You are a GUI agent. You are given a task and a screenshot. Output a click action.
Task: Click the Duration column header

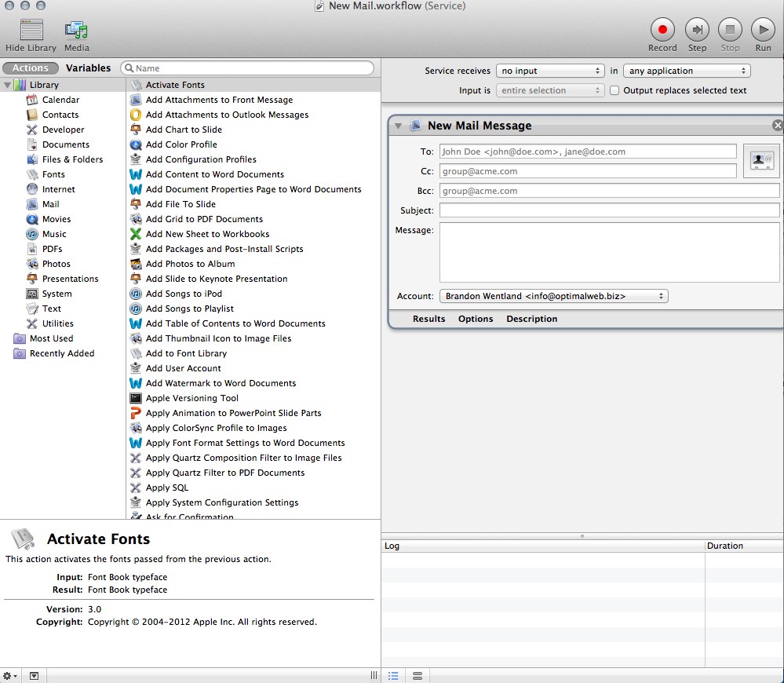pos(745,546)
